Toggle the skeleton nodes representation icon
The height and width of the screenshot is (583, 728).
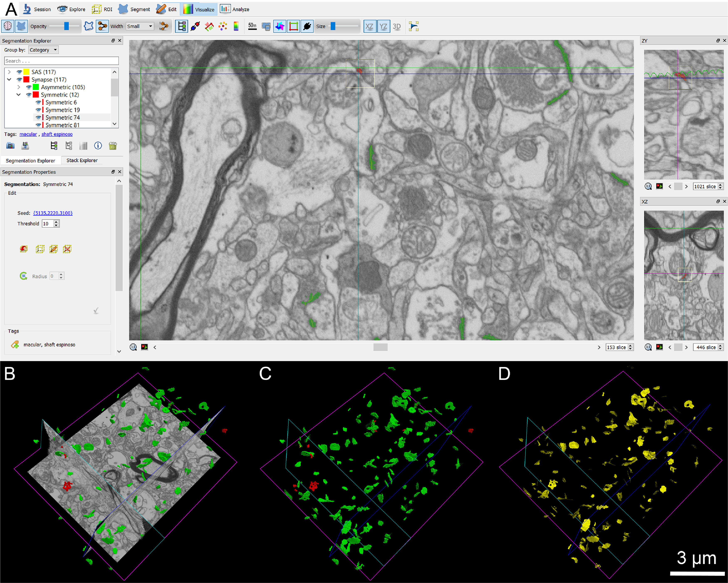102,26
